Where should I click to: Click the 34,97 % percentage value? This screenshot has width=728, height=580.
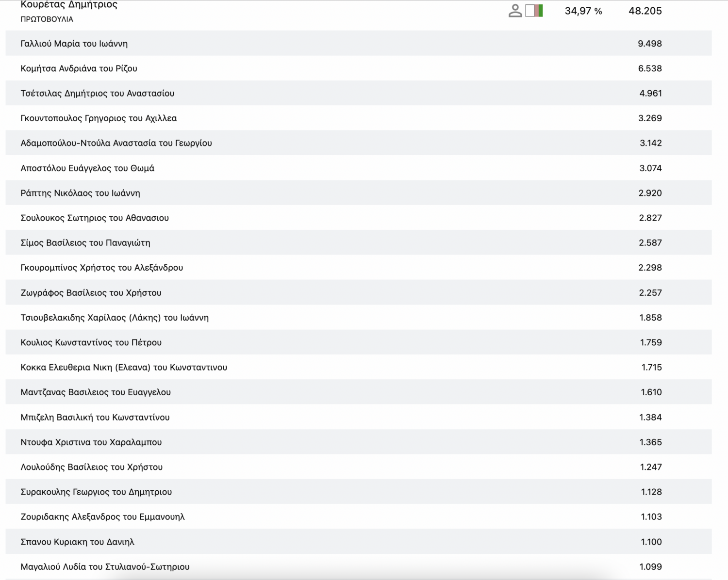click(583, 11)
